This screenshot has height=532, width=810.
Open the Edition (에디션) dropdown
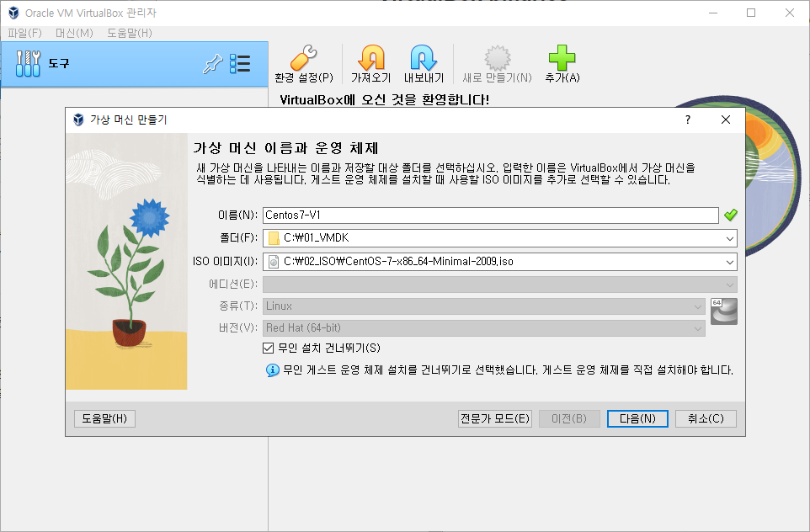pyautogui.click(x=499, y=285)
